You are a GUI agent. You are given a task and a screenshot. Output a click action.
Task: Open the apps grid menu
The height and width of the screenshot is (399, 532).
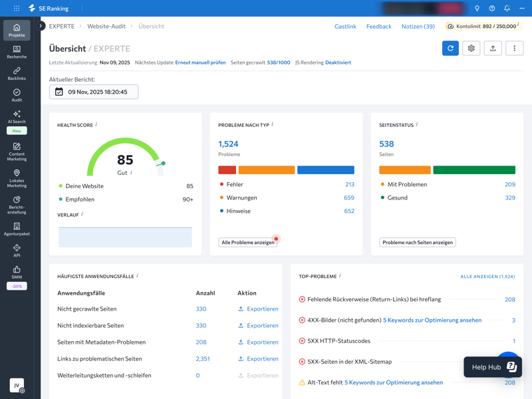point(17,9)
